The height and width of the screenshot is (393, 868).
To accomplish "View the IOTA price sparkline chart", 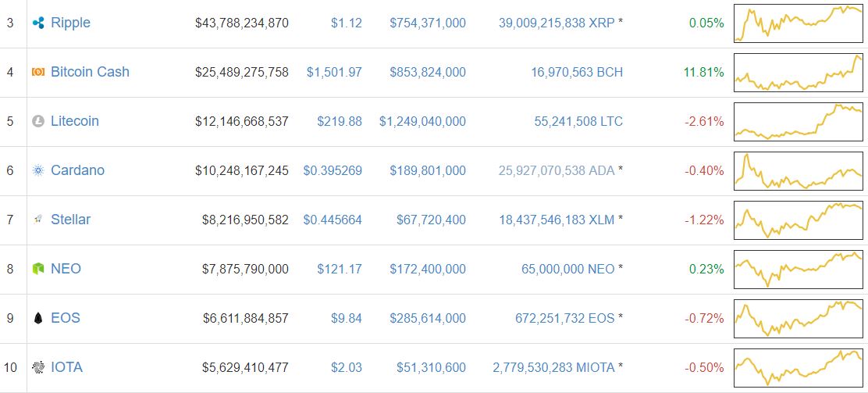I will tap(798, 367).
